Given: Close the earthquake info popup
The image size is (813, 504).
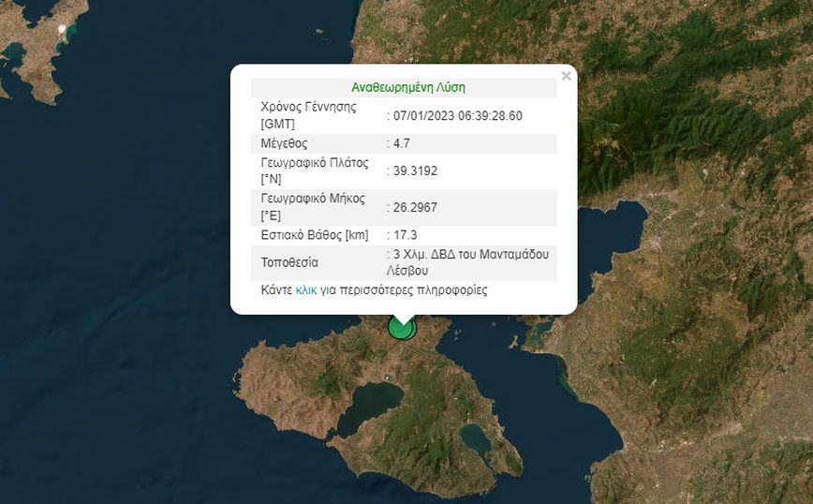Looking at the screenshot, I should pyautogui.click(x=566, y=76).
